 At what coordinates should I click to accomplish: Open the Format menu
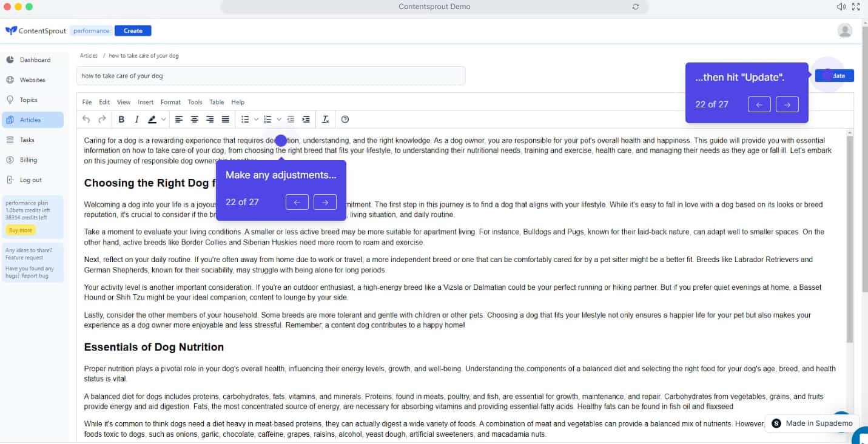(170, 102)
